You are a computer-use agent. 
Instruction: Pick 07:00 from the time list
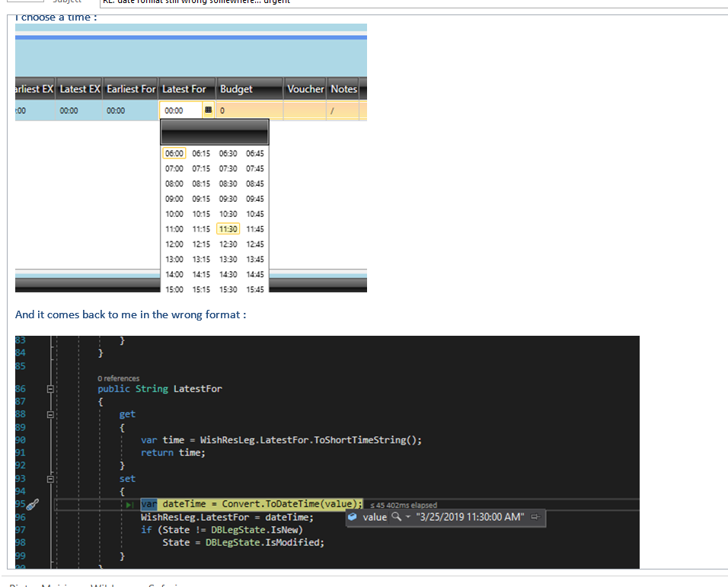(174, 168)
